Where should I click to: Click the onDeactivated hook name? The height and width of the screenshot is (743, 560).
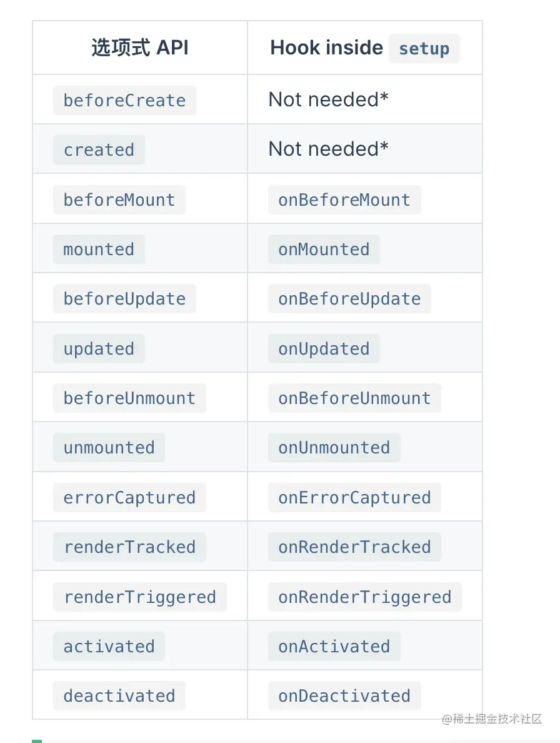(x=344, y=696)
